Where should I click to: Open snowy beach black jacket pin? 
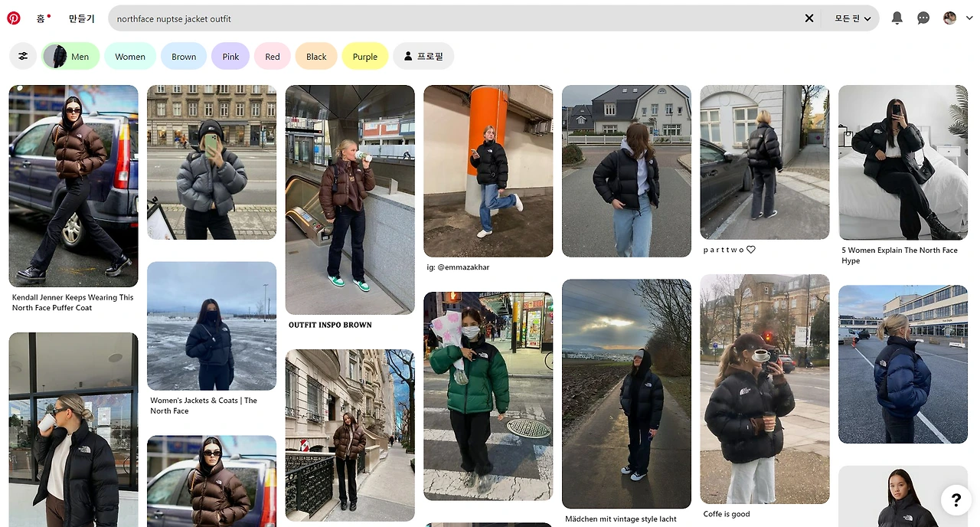click(211, 326)
